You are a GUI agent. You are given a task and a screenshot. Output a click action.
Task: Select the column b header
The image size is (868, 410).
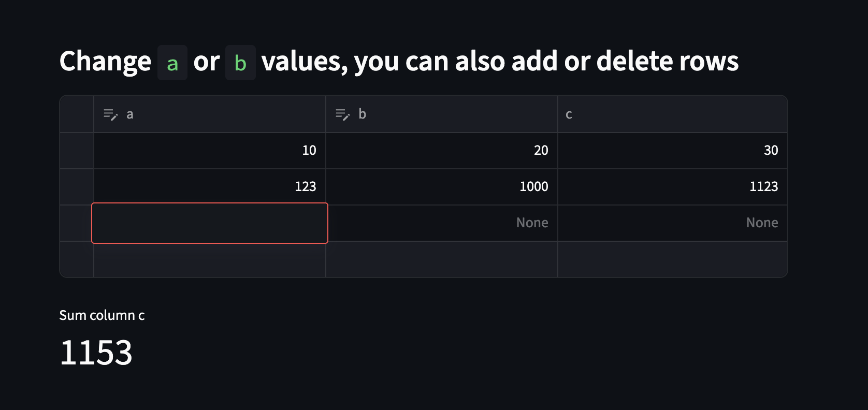click(442, 114)
